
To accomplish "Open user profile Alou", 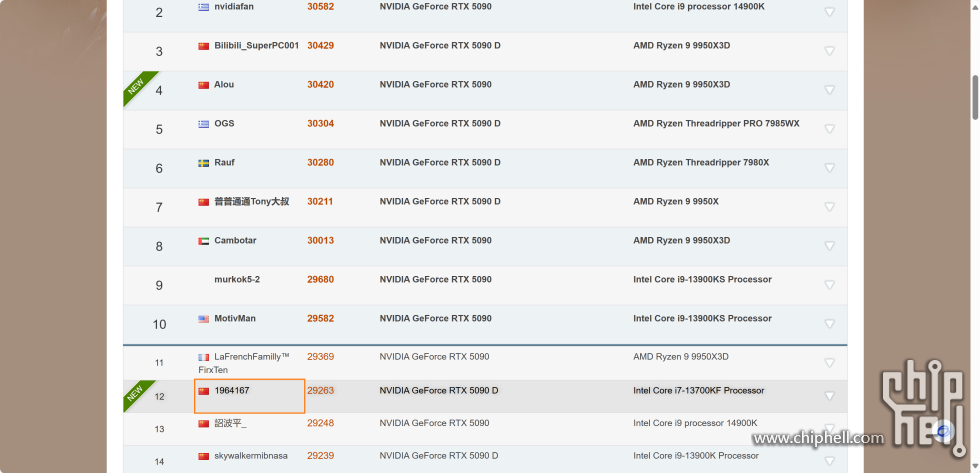I will coord(224,84).
